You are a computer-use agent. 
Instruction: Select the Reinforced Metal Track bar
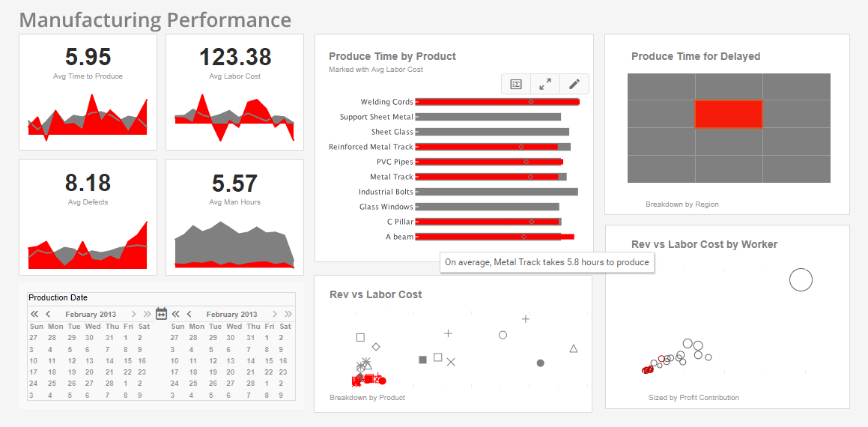[493, 147]
